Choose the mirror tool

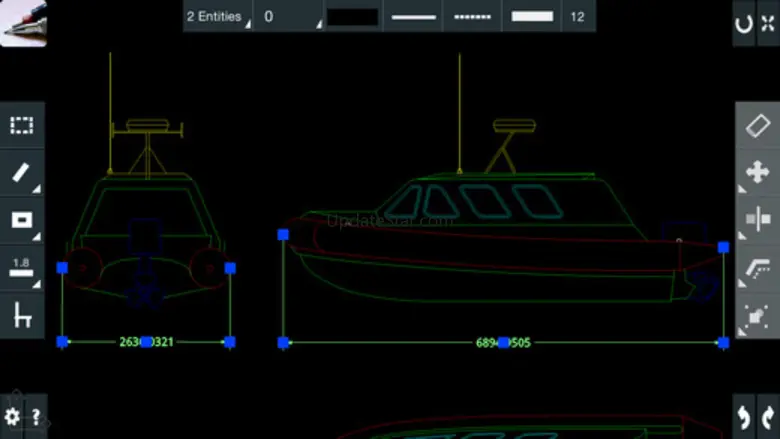point(758,219)
